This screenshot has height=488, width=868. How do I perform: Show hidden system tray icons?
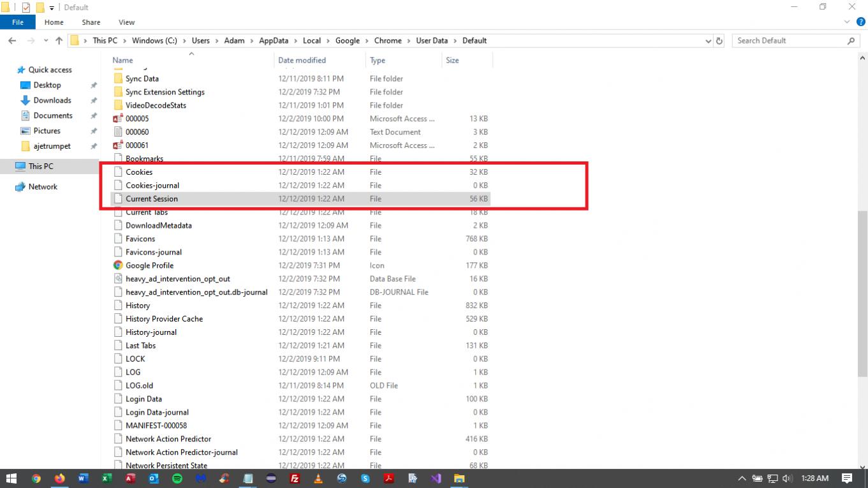(x=742, y=478)
